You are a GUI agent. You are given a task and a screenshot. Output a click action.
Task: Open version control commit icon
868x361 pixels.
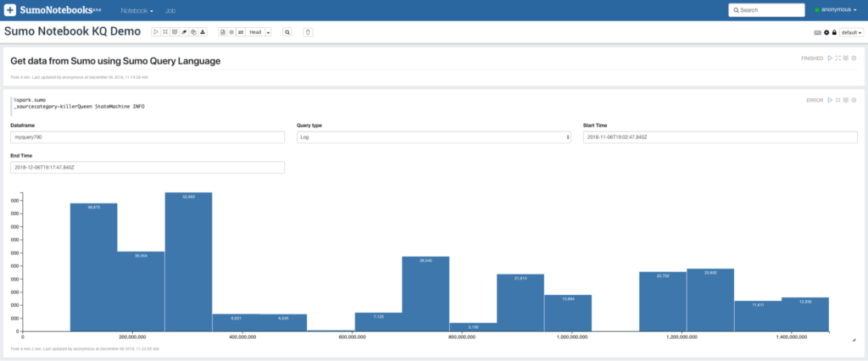pyautogui.click(x=223, y=32)
